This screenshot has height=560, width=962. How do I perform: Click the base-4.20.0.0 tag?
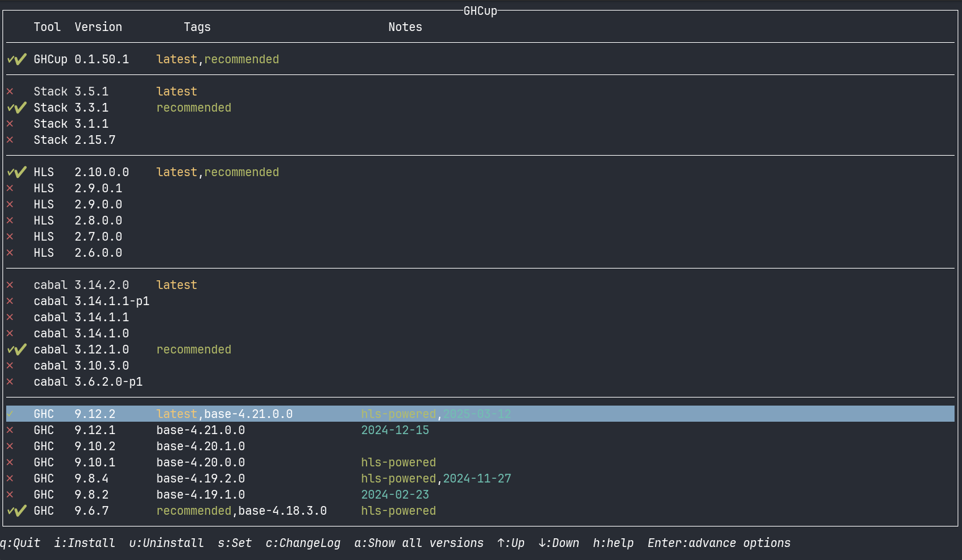coord(201,463)
